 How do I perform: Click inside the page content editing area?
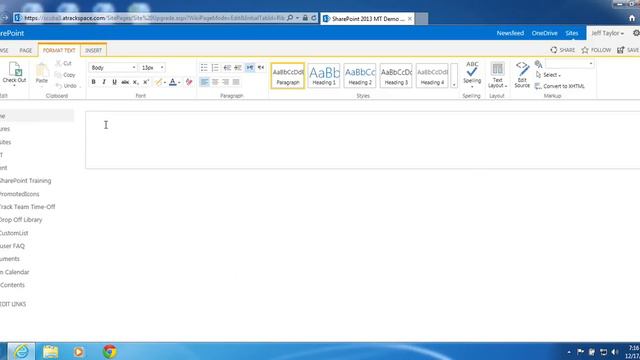(x=362, y=140)
